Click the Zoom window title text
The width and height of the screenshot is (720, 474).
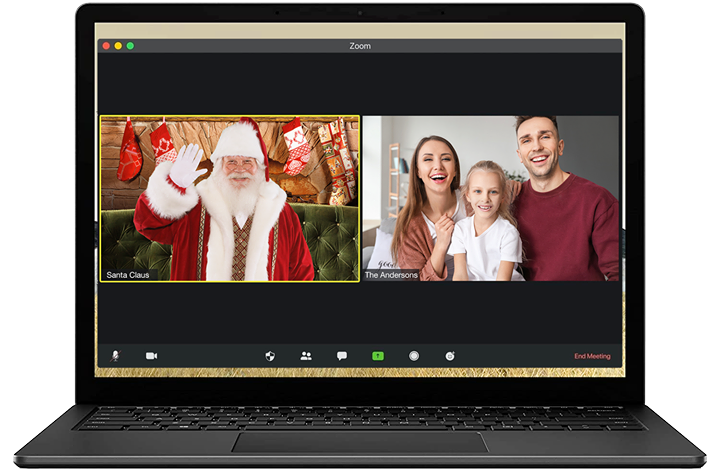coord(360,46)
